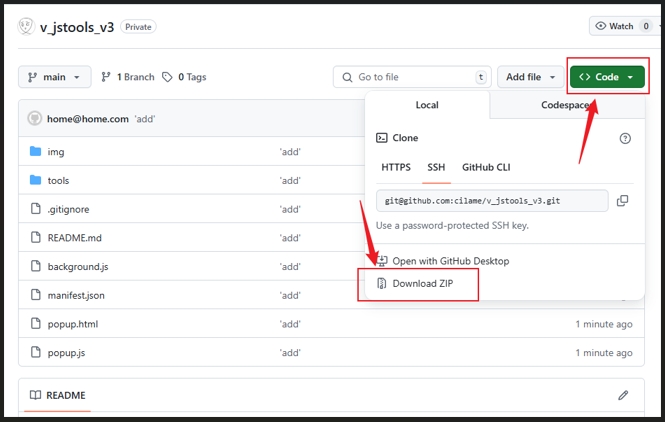The image size is (665, 422).
Task: Open the README tab
Action: pyautogui.click(x=57, y=395)
